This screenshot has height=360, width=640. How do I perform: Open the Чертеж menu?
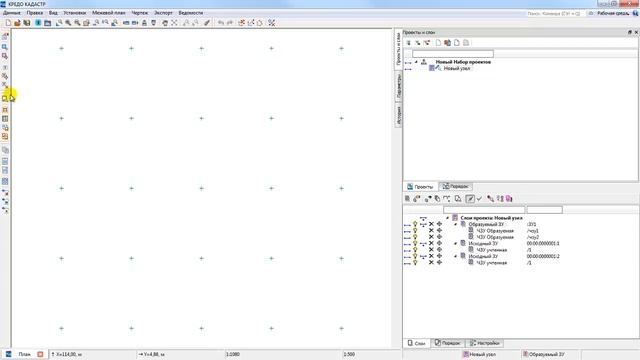(140, 13)
